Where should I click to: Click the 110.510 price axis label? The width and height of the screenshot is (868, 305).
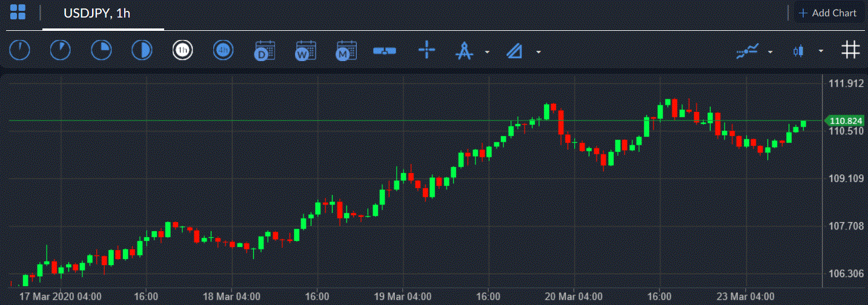tap(846, 131)
